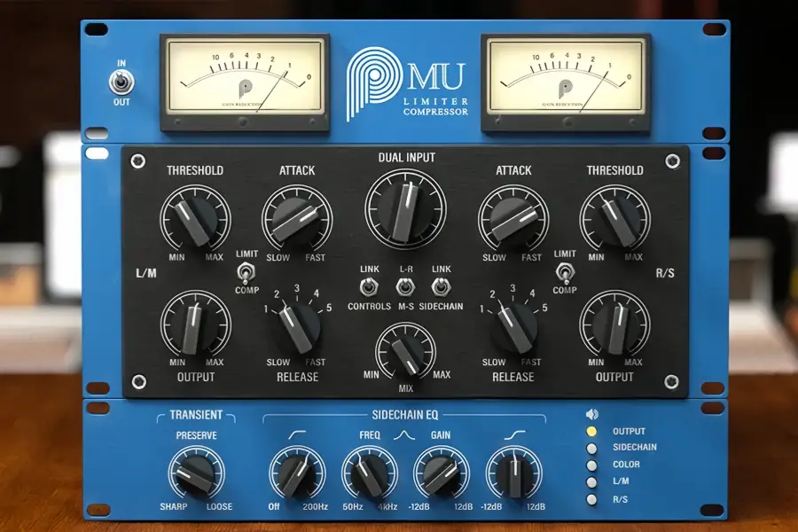The width and height of the screenshot is (798, 532).
Task: Toggle the Link Sidechain switch
Action: [x=442, y=287]
